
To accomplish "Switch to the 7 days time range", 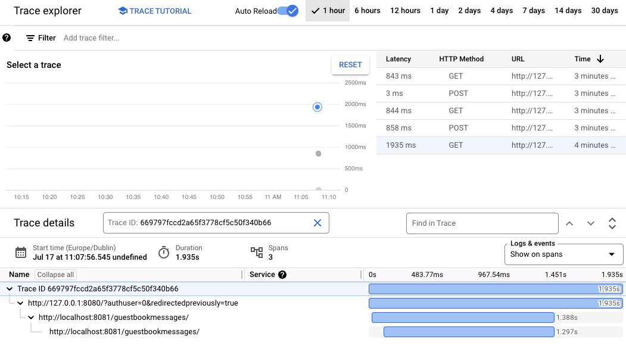I will [533, 10].
